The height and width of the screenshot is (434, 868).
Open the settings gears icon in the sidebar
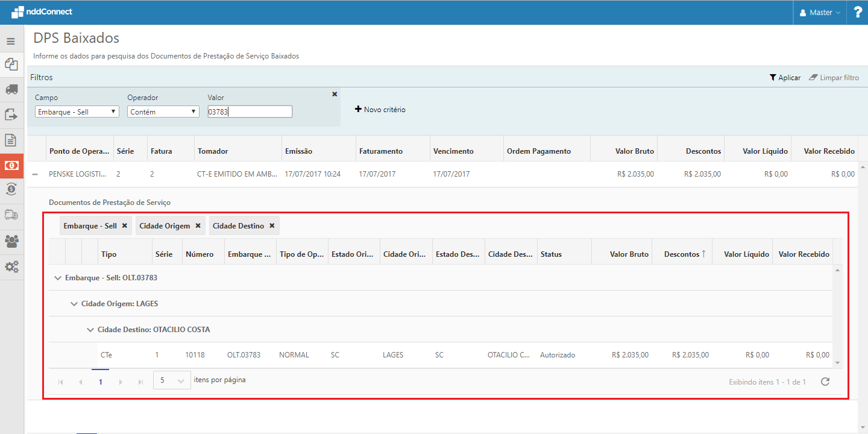click(11, 266)
